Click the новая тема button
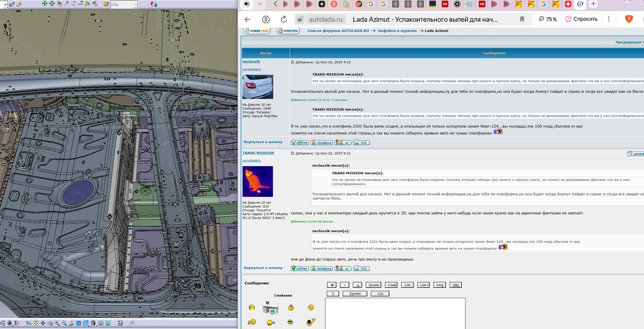644x329 pixels. [257, 31]
